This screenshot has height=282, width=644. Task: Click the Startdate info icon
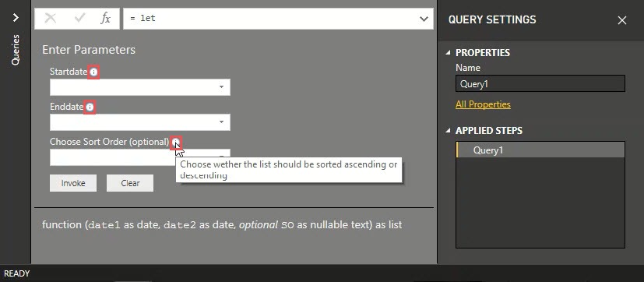point(93,72)
